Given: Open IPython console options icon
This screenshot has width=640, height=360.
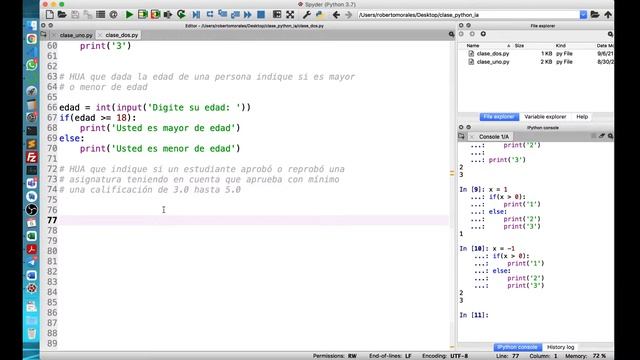Looking at the screenshot, I should pos(610,136).
